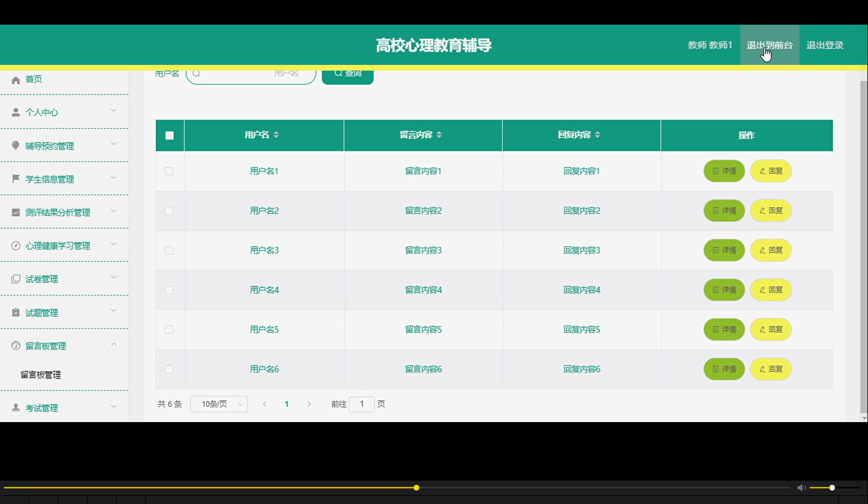This screenshot has height=504, width=868.
Task: Open 详情 for row 用户名1
Action: coord(724,171)
